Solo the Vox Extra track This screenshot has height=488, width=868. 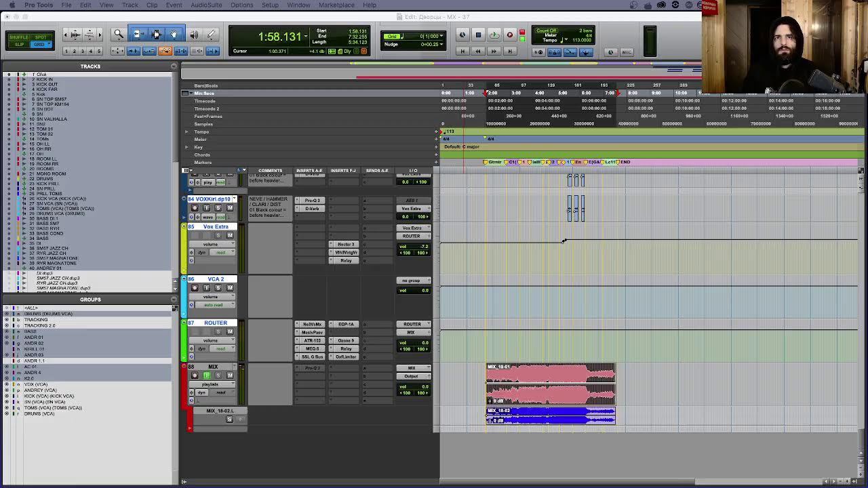218,235
